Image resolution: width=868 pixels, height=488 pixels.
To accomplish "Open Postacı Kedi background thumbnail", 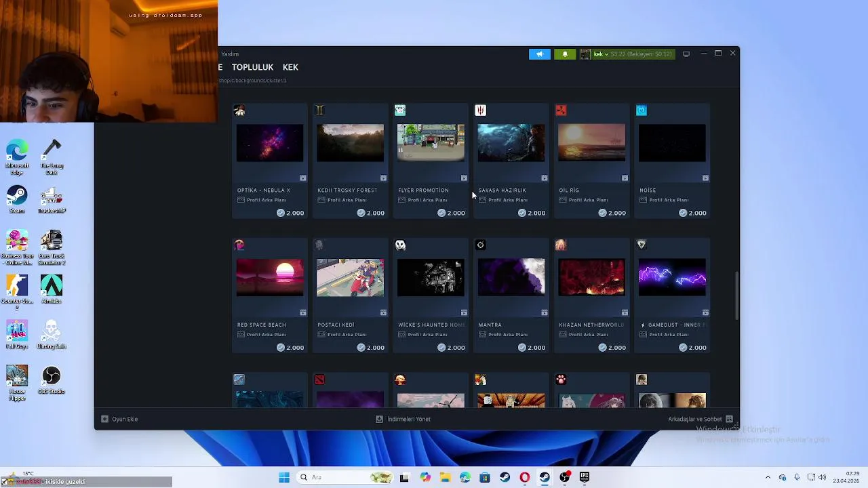I will (x=350, y=277).
